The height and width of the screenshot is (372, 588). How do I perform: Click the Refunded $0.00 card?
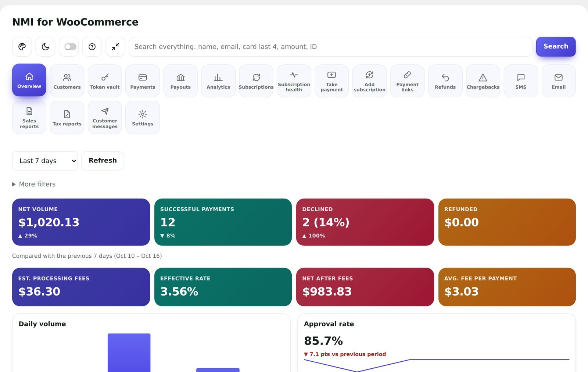pos(507,222)
